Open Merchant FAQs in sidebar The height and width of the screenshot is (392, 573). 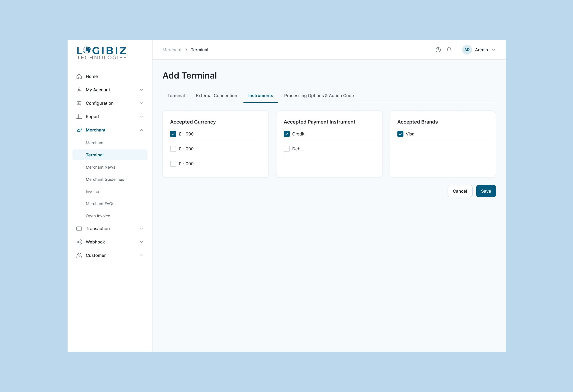pos(110,204)
